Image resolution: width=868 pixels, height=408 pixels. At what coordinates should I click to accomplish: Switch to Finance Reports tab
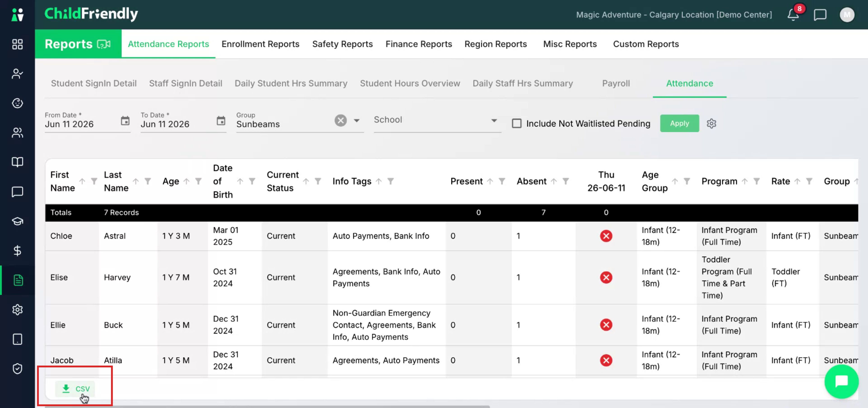tap(418, 44)
